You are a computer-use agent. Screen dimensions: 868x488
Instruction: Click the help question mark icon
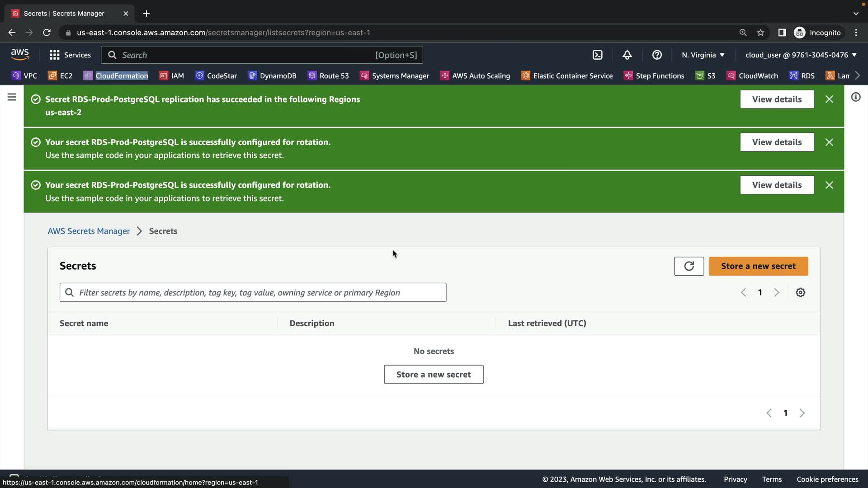(657, 55)
